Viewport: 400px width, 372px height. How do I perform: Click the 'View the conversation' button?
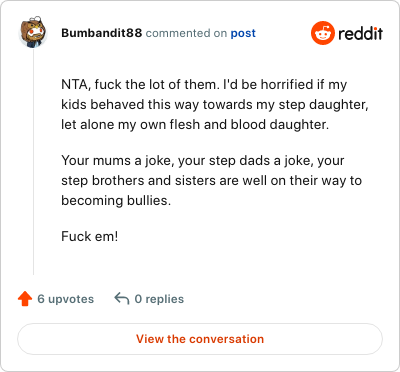click(x=200, y=339)
